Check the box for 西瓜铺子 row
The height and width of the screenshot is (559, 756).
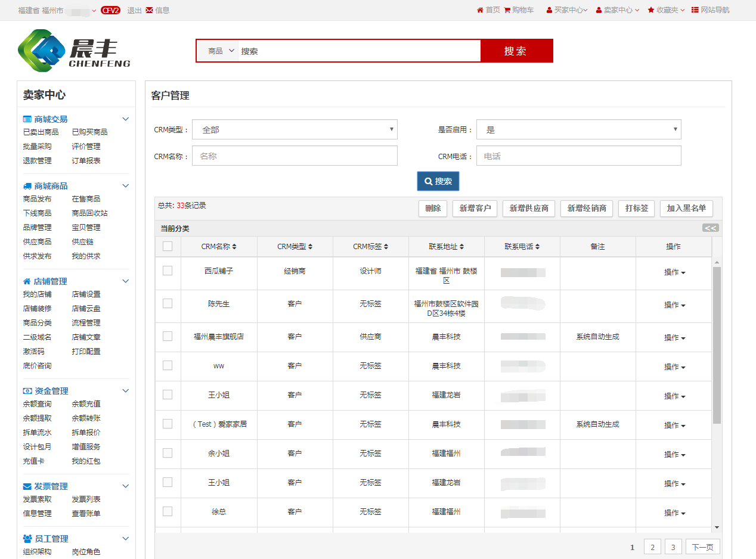click(168, 271)
